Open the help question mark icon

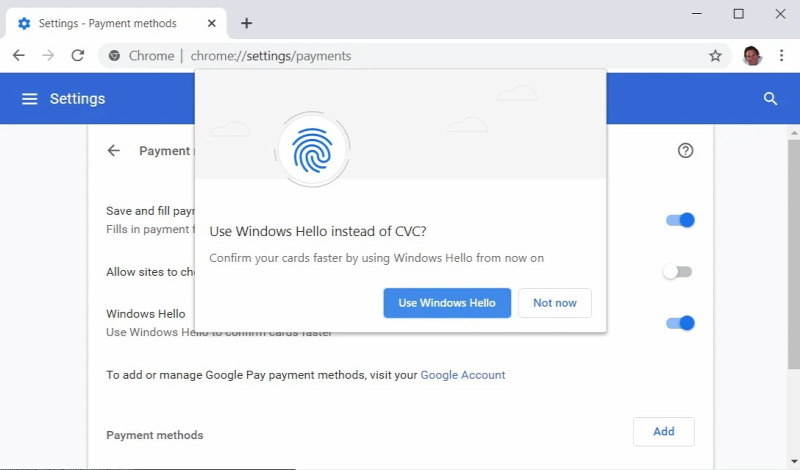click(x=685, y=151)
